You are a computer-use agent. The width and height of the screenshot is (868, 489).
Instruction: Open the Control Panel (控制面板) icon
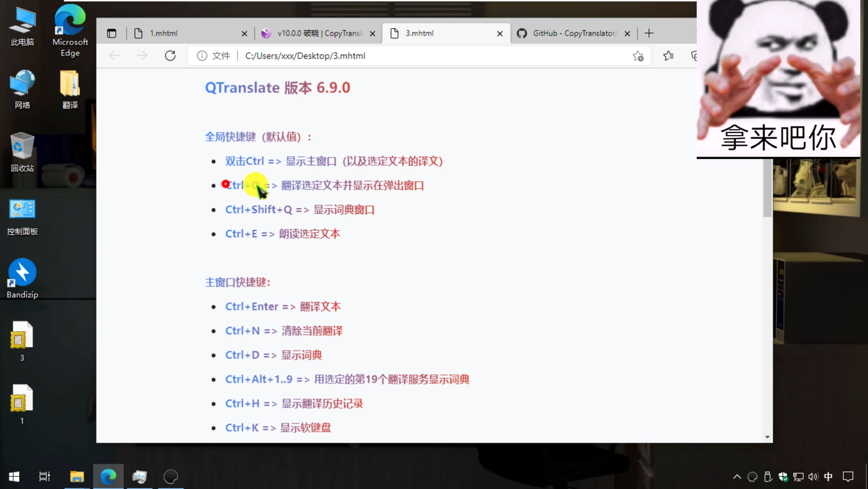click(x=22, y=217)
